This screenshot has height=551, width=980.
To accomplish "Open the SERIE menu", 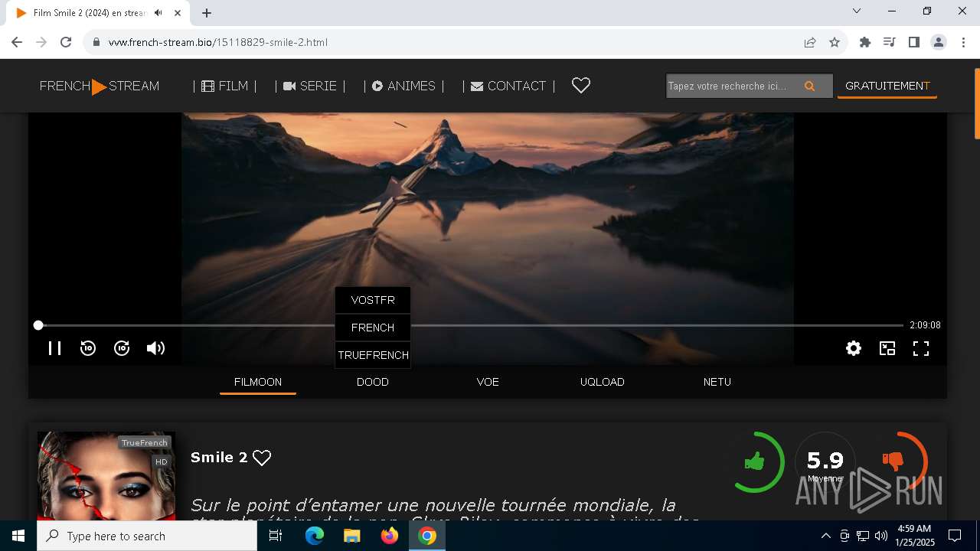I will click(310, 86).
